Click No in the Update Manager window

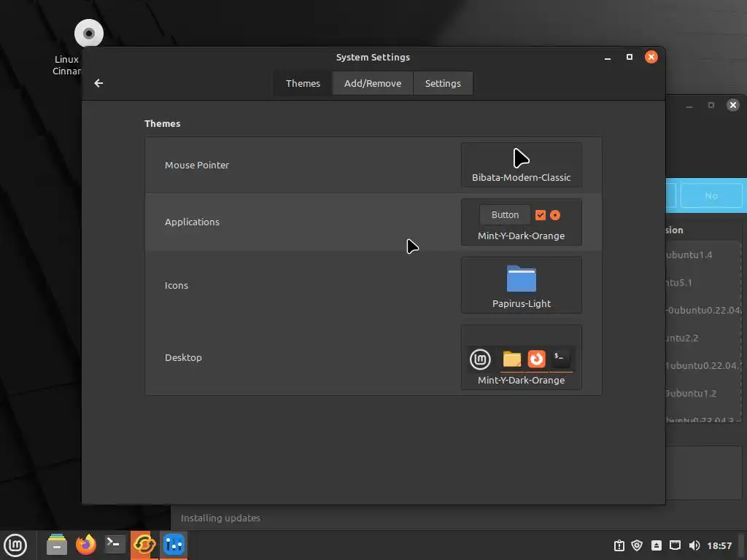coord(711,195)
